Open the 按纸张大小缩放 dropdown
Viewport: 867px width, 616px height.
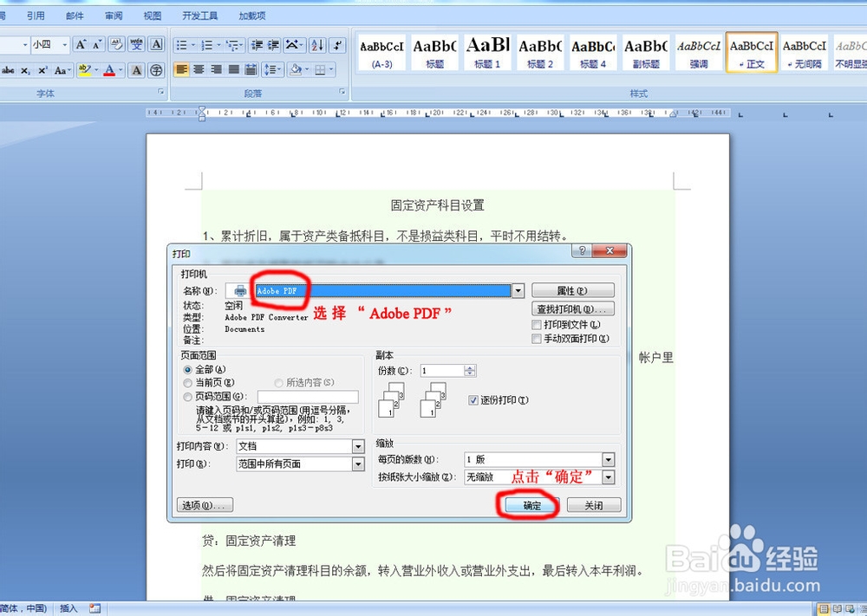click(x=609, y=477)
